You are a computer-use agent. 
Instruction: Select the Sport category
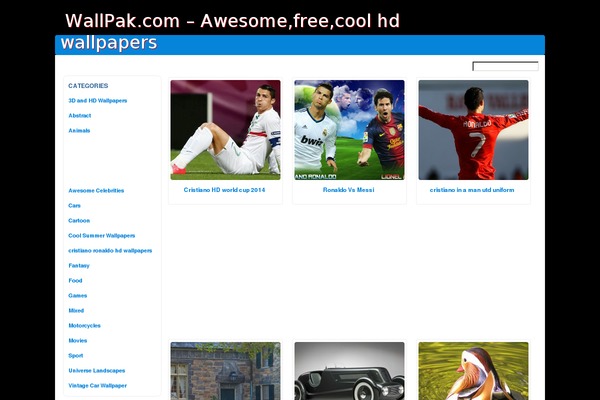[75, 356]
